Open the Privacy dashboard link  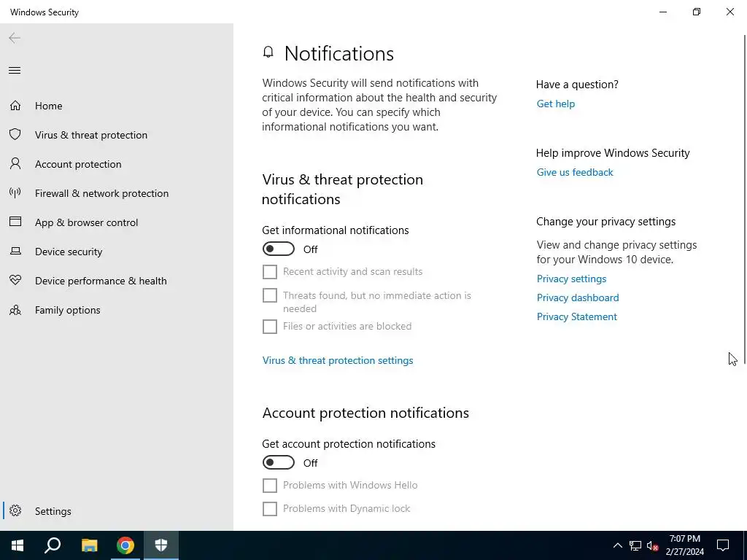click(578, 297)
